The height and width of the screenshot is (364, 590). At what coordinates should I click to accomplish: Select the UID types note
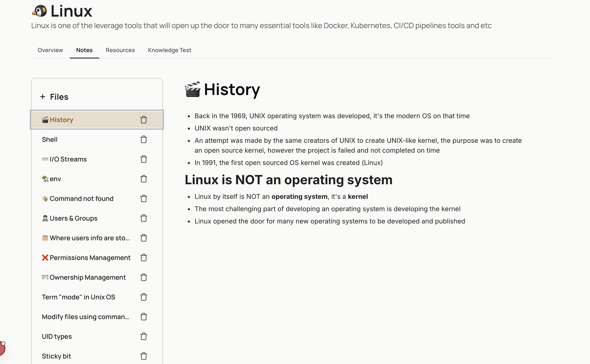click(57, 336)
